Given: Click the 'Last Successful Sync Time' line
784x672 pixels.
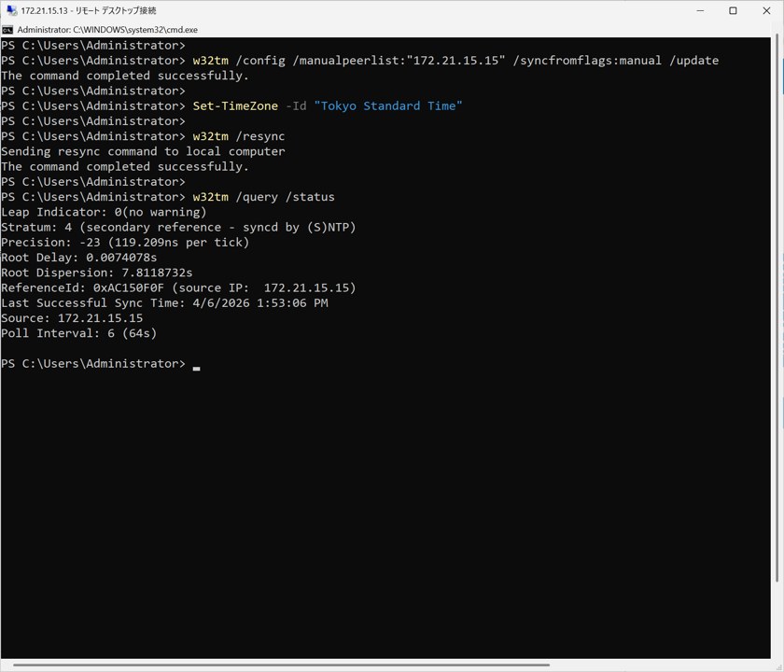Looking at the screenshot, I should (164, 303).
